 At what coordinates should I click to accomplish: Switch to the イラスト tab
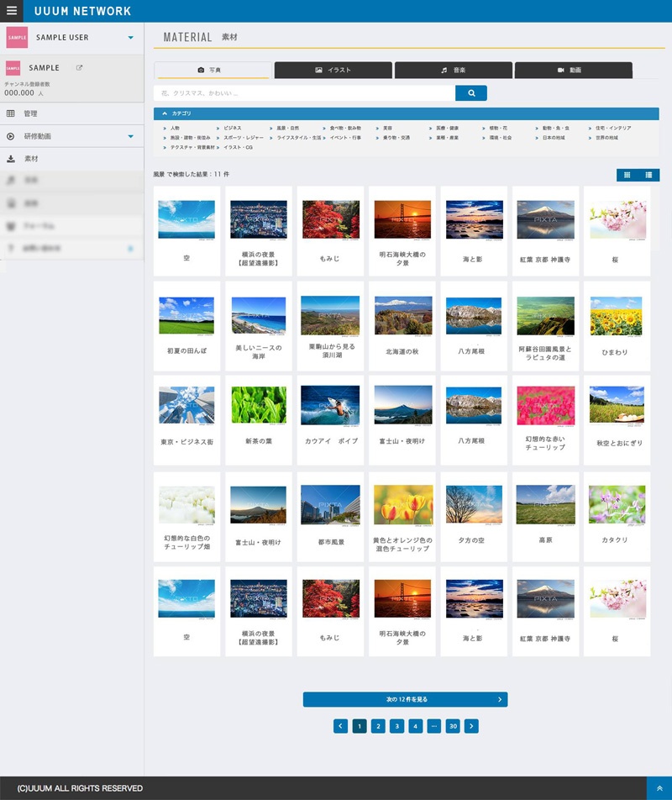(333, 71)
